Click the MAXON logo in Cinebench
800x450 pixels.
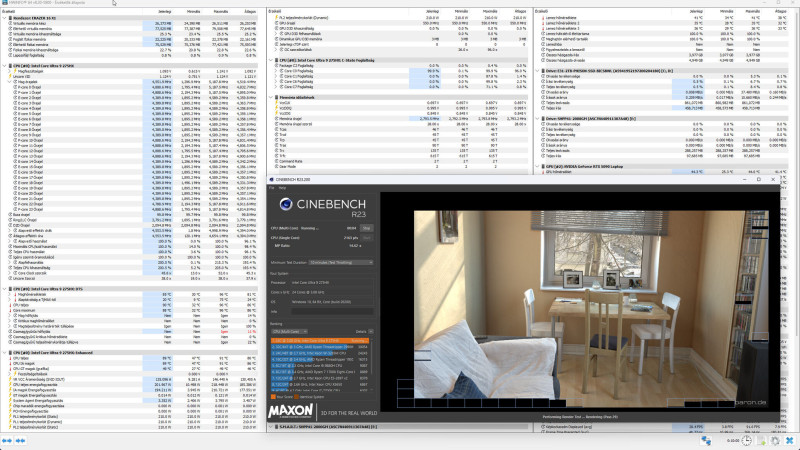(290, 411)
